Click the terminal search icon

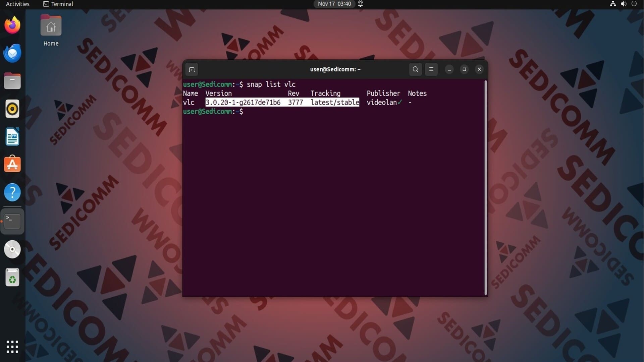click(x=415, y=69)
